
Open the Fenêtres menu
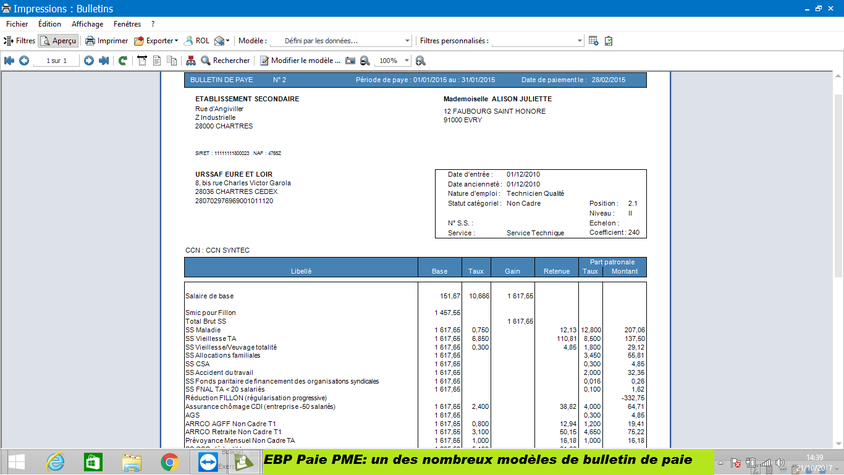[x=127, y=24]
